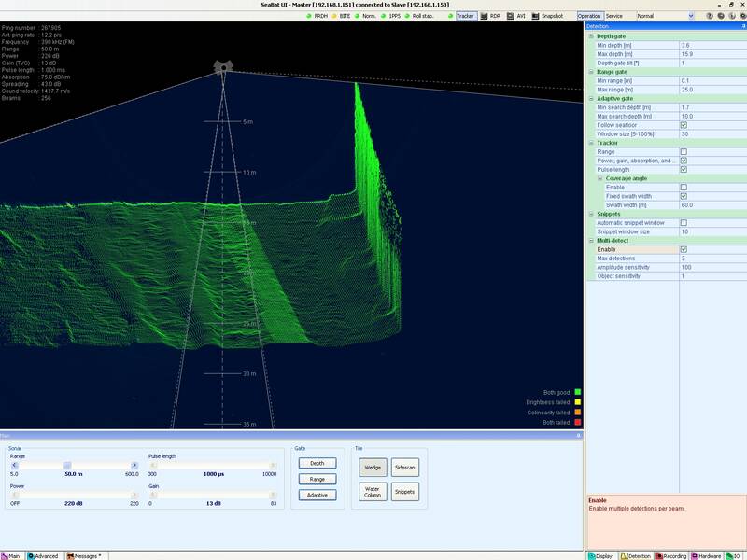Open the Normal mode dropdown
Viewport: 747px width, 560px height.
tap(690, 16)
